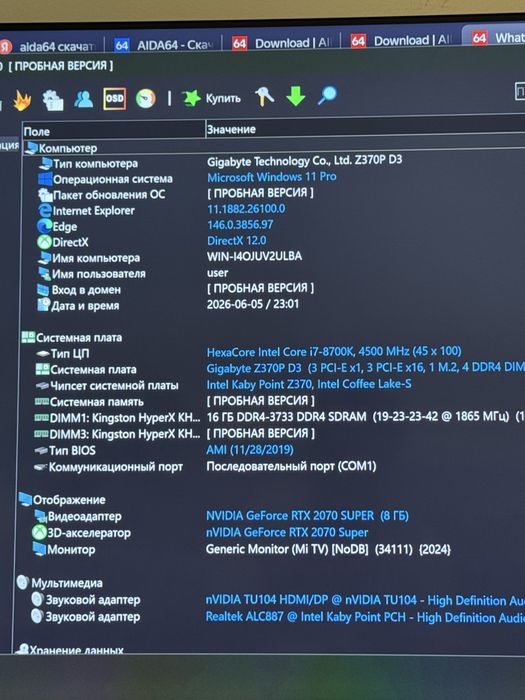Click the gauge sensor panel toolbar icon
The image size is (525, 700).
[146, 98]
